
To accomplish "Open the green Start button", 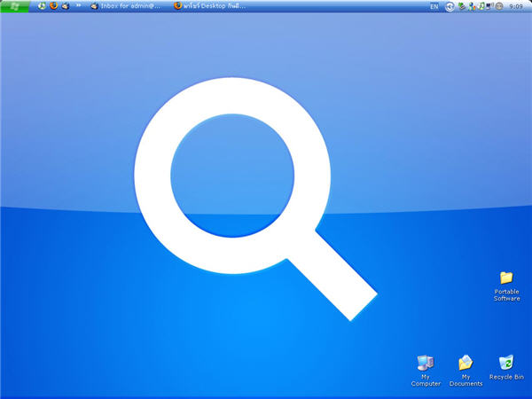I will point(14,6).
